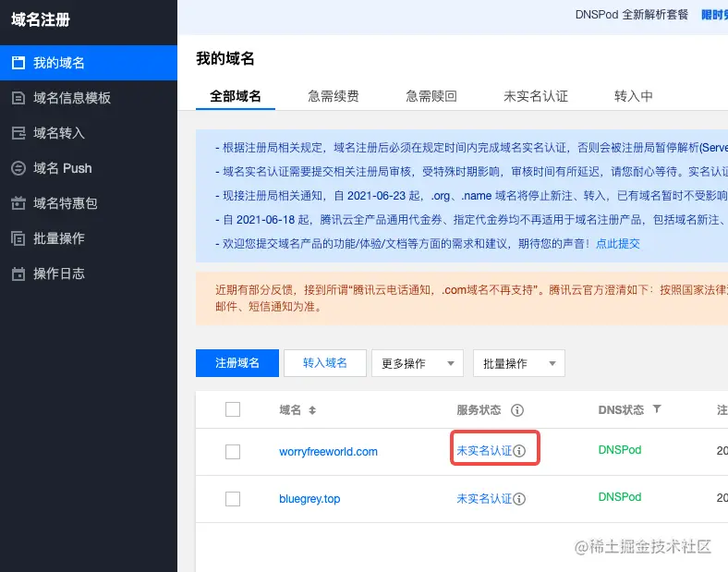Click the 域名转入 sidebar icon

18,133
